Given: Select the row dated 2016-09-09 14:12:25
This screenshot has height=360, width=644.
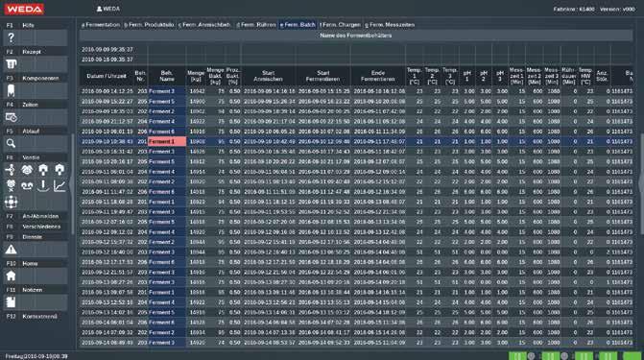Looking at the screenshot, I should [x=356, y=91].
